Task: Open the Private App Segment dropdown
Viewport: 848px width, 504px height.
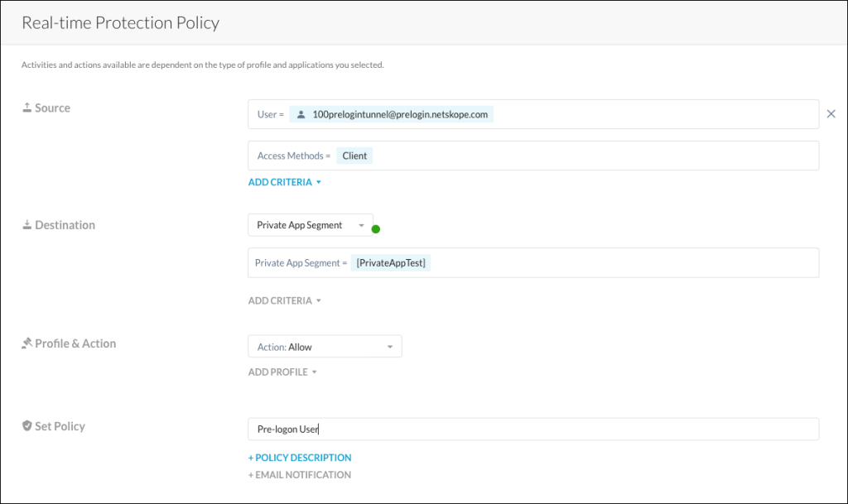Action: click(311, 225)
